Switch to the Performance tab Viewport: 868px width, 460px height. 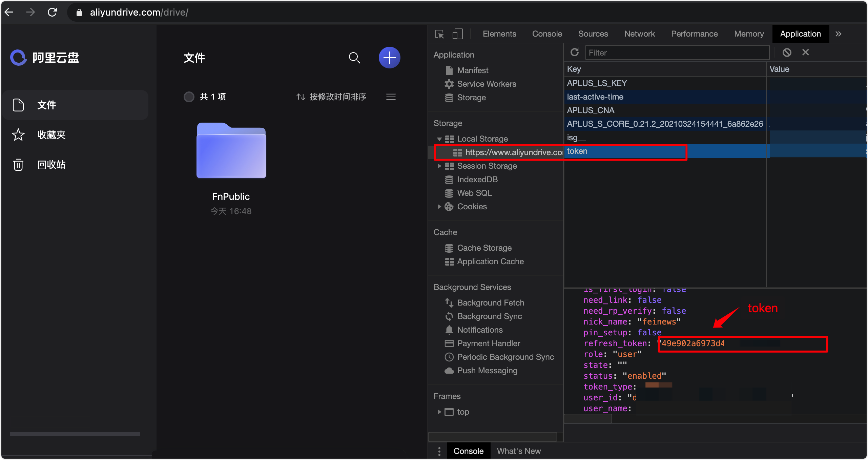(x=694, y=34)
